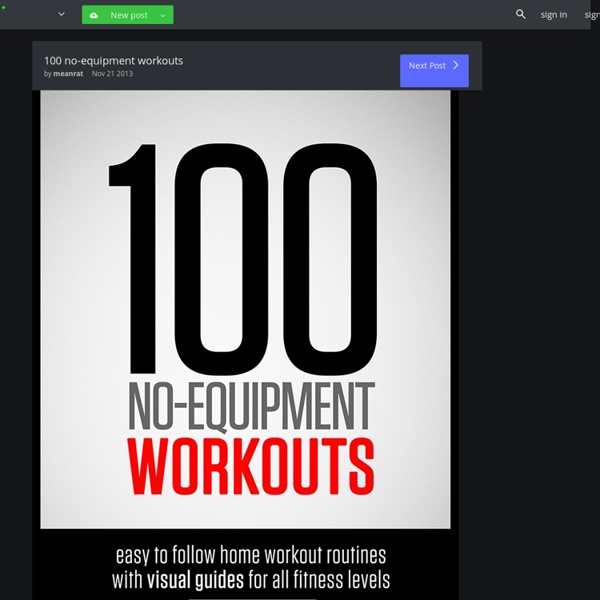Viewport: 600px width, 600px height.
Task: Click the partially visible sign up link
Action: coord(592,15)
